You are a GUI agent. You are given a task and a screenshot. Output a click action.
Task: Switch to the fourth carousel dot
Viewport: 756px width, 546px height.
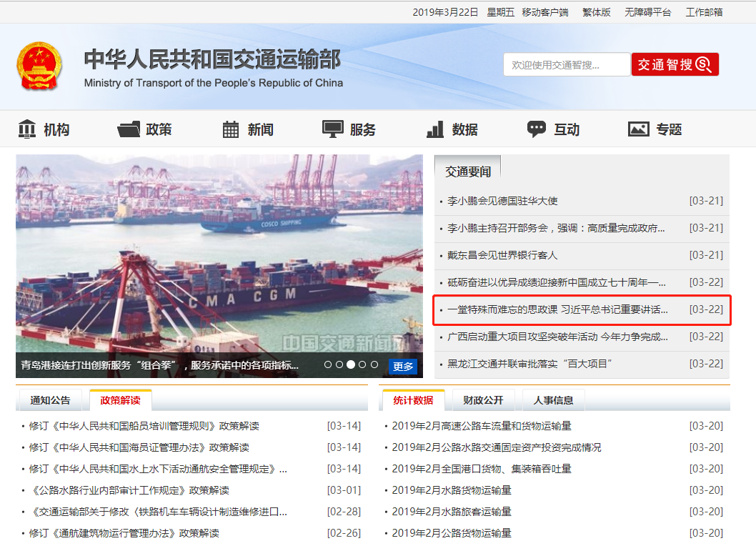tap(362, 364)
